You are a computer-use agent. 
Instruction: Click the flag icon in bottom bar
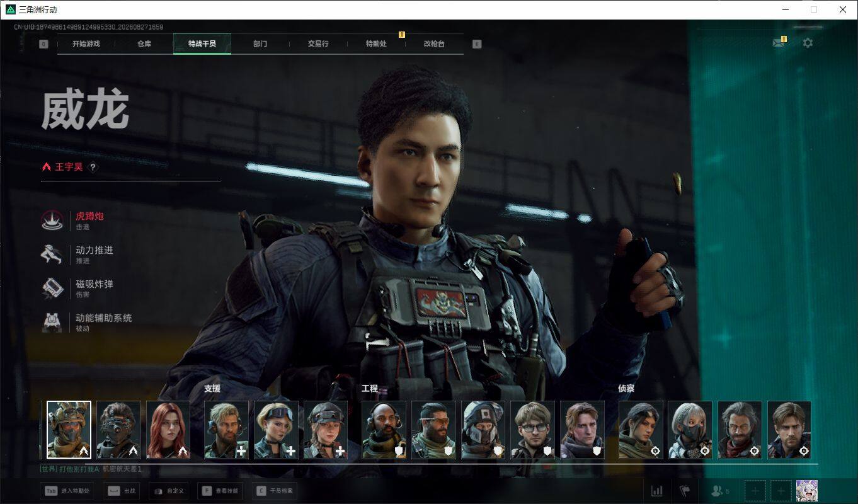(685, 491)
